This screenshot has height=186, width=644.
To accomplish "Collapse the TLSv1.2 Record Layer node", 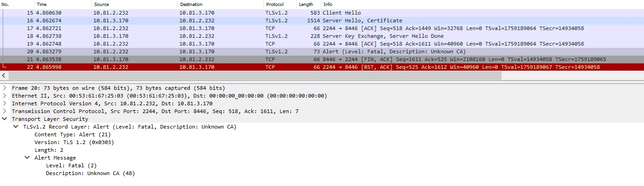I will point(16,127).
